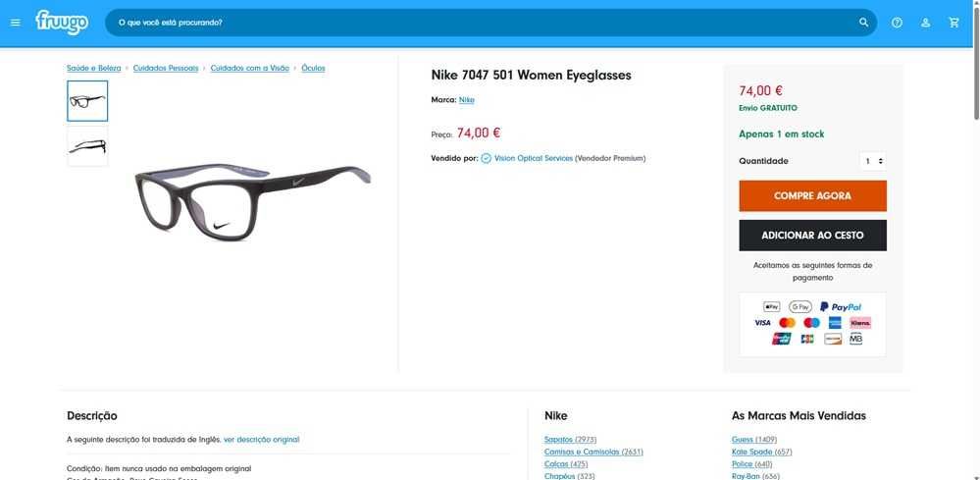The width and height of the screenshot is (980, 480).
Task: Click the search magnifier icon
Action: pos(863,23)
